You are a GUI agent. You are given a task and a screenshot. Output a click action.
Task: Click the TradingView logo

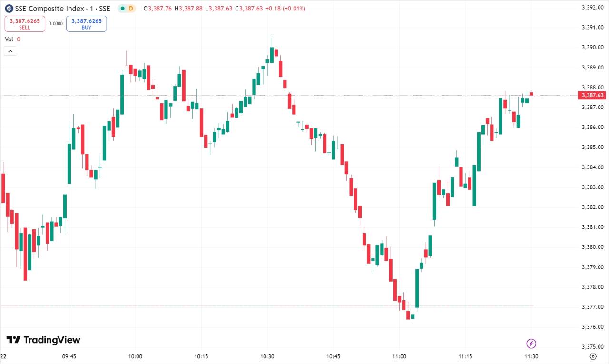point(43,340)
